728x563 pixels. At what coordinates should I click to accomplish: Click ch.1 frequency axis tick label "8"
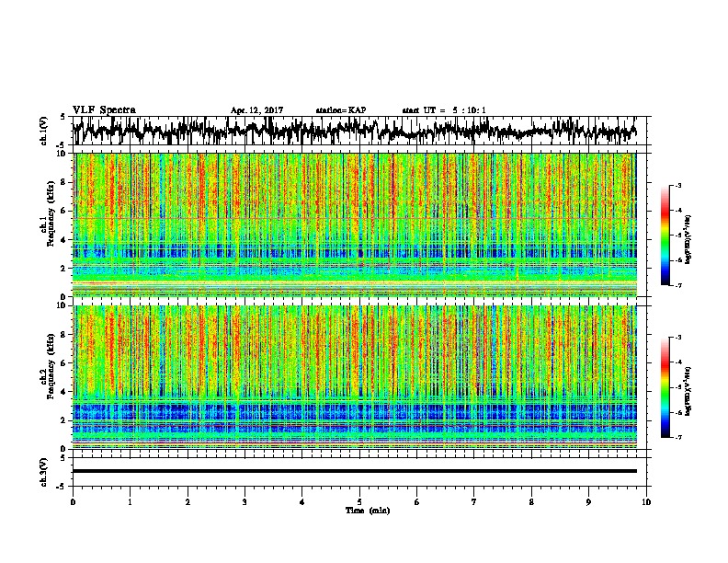[63, 182]
